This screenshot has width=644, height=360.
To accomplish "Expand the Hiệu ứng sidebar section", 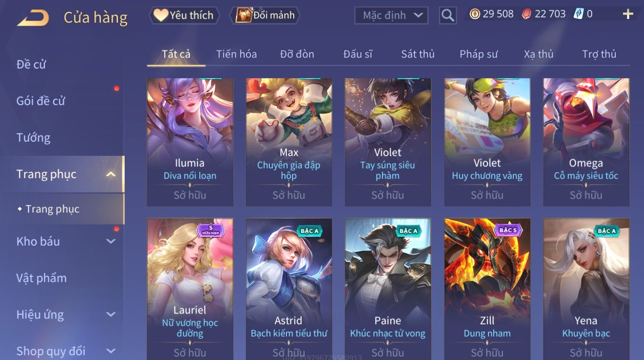I will [x=110, y=315].
